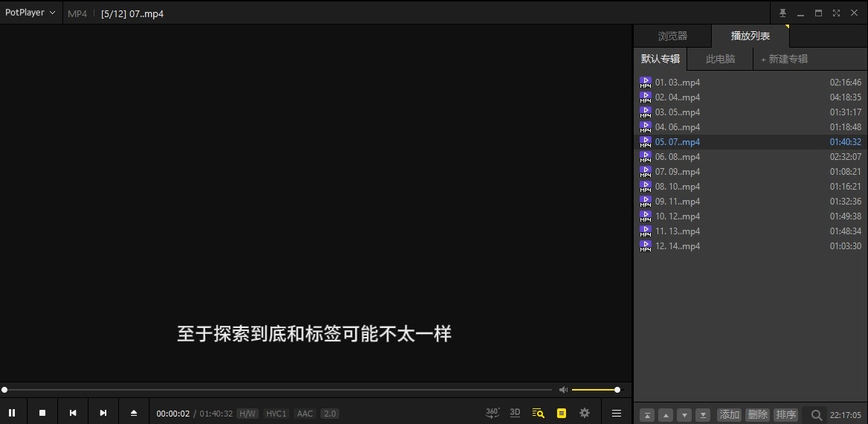Select playlist item 12. 14..mp4

tap(750, 247)
